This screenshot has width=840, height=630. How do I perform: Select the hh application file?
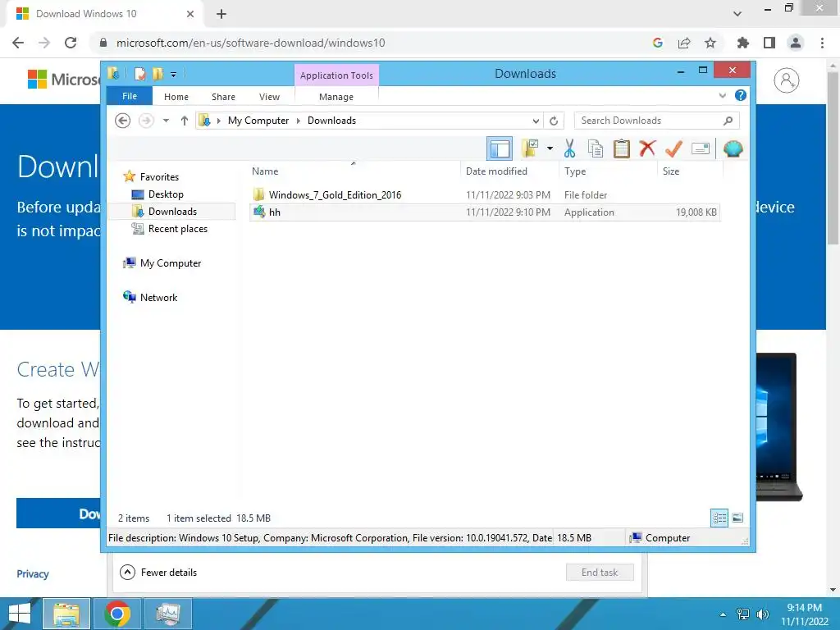[x=485, y=212]
